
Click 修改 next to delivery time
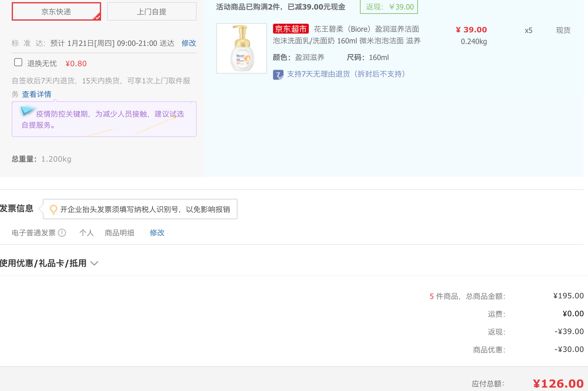point(189,43)
